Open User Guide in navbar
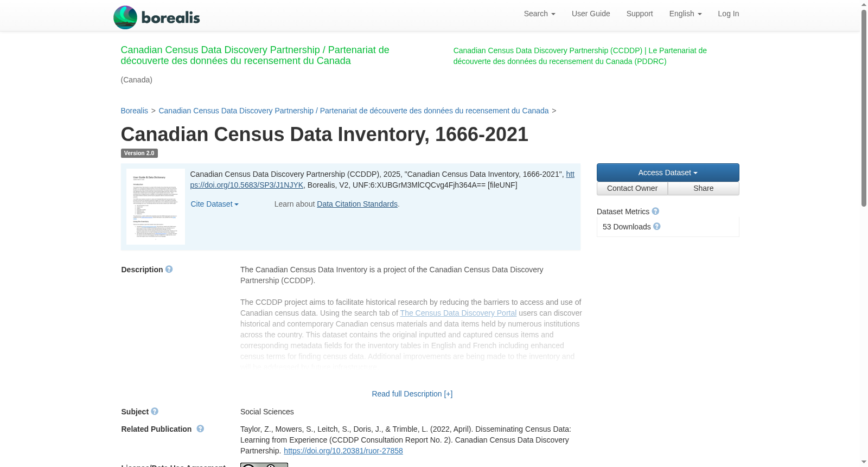Image resolution: width=868 pixels, height=467 pixels. [591, 14]
